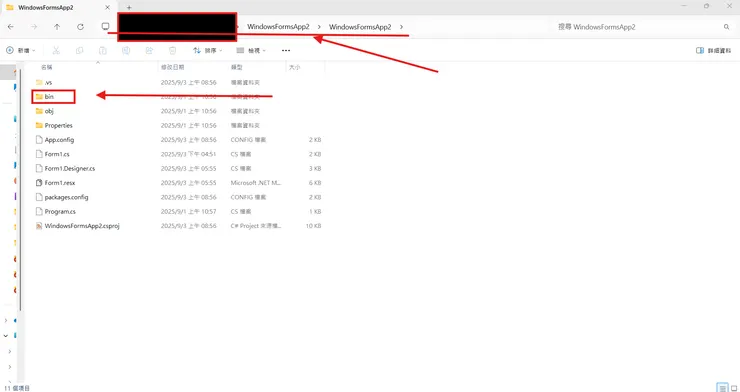The height and width of the screenshot is (392, 740).
Task: Click the date 2025/9/1 上午 10:57
Action: pyautogui.click(x=189, y=212)
